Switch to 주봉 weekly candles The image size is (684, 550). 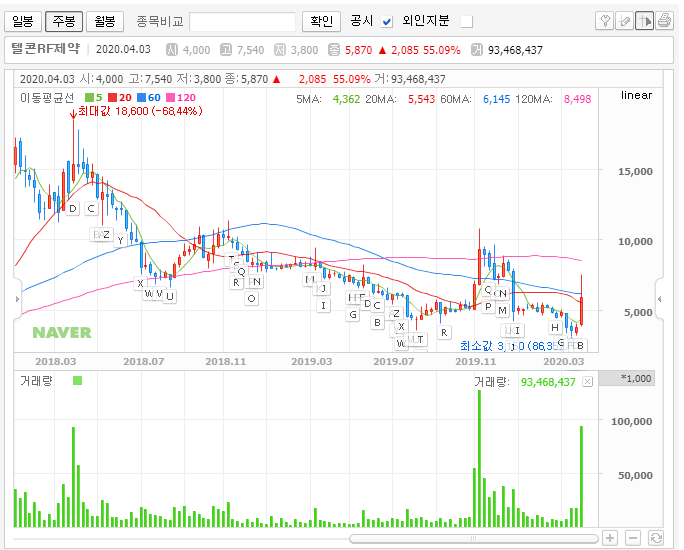click(x=64, y=21)
